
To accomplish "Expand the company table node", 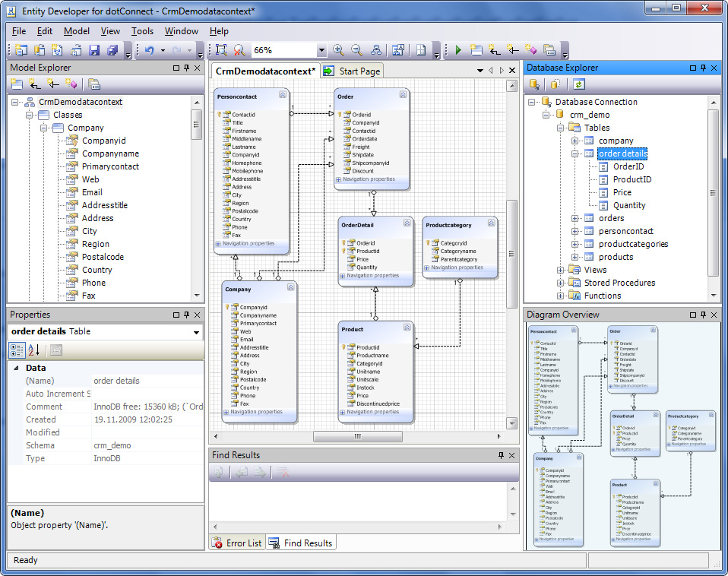I will click(x=574, y=141).
